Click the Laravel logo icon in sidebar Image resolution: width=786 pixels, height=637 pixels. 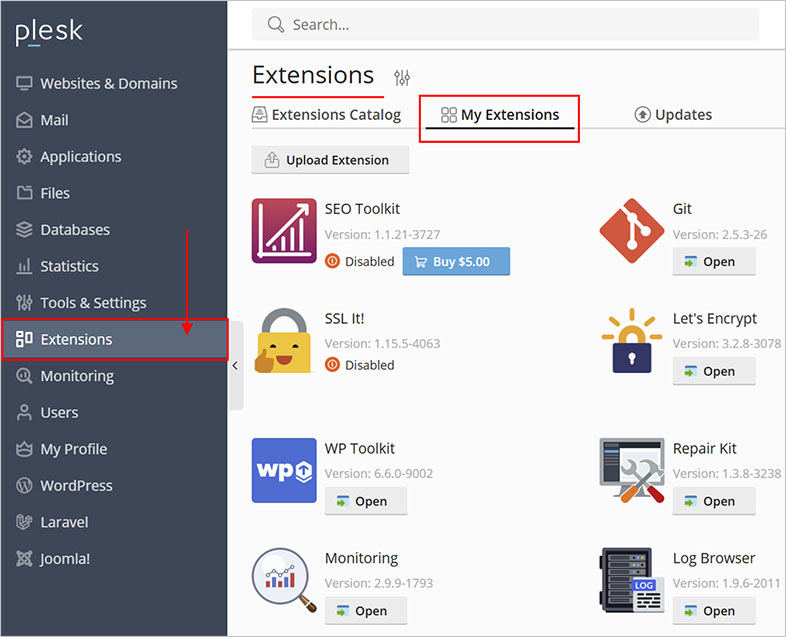[x=24, y=522]
